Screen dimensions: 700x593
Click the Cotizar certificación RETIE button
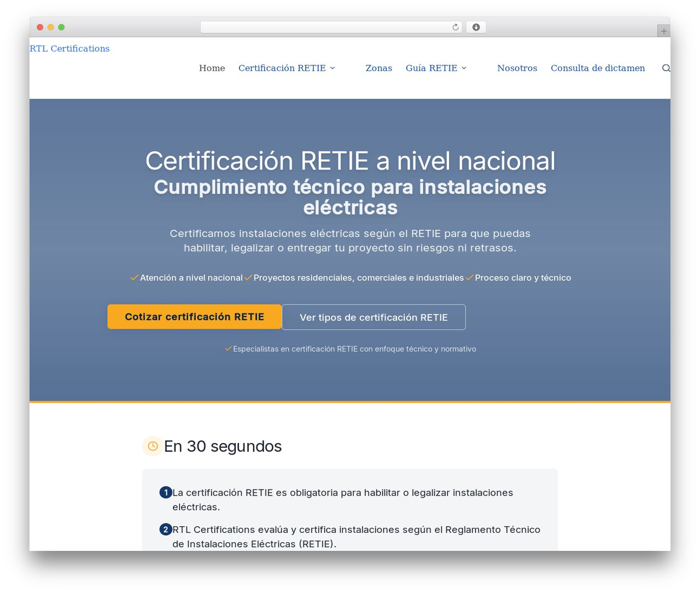[195, 317]
